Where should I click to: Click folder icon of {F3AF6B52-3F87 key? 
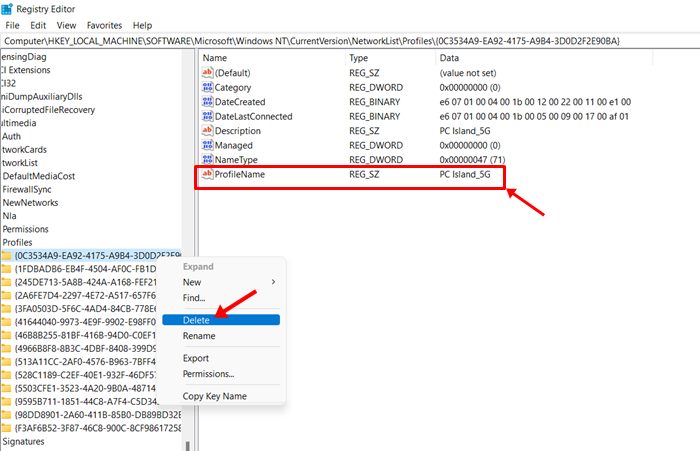(6, 428)
